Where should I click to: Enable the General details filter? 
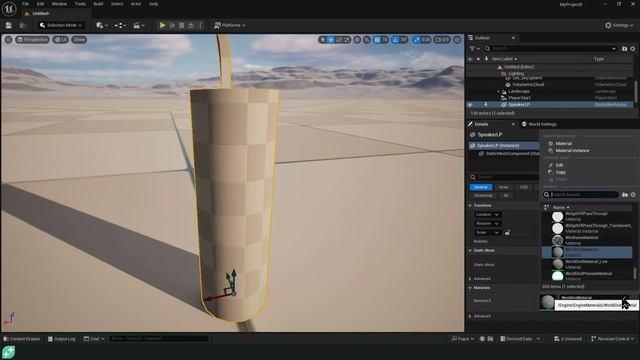coord(481,187)
